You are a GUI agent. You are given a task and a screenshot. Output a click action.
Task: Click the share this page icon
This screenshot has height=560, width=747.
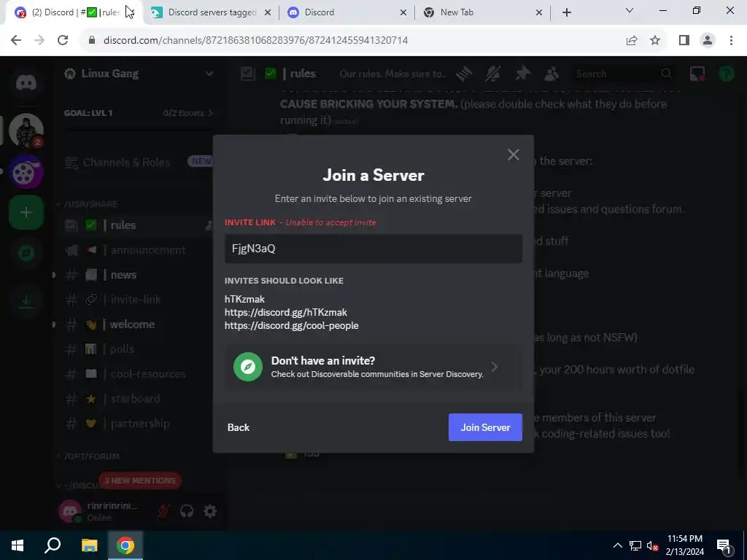(632, 41)
